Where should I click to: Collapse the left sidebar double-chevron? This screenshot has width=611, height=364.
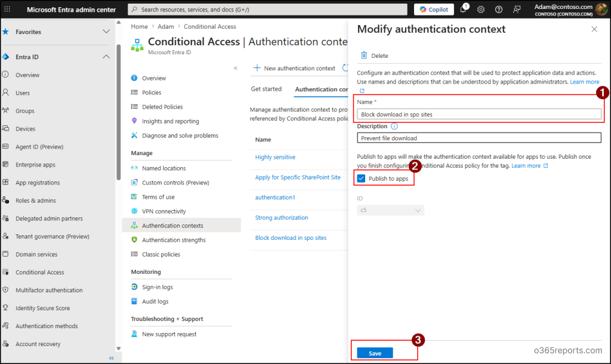coord(112,358)
